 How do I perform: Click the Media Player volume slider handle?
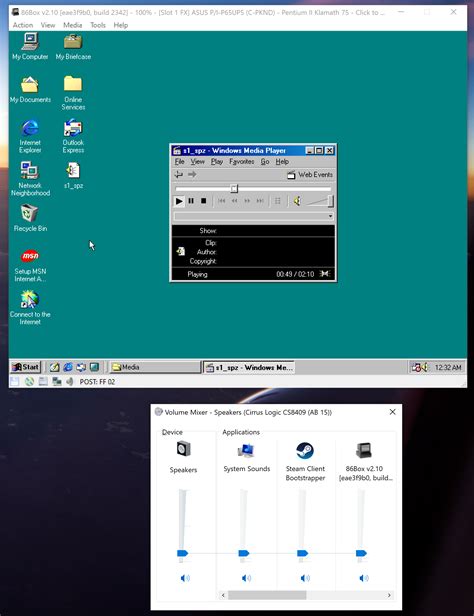331,201
